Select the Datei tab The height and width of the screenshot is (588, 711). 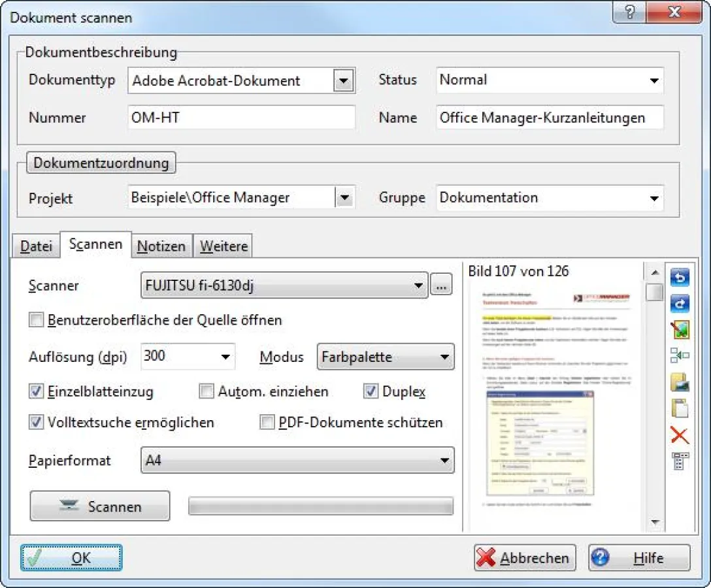click(35, 246)
